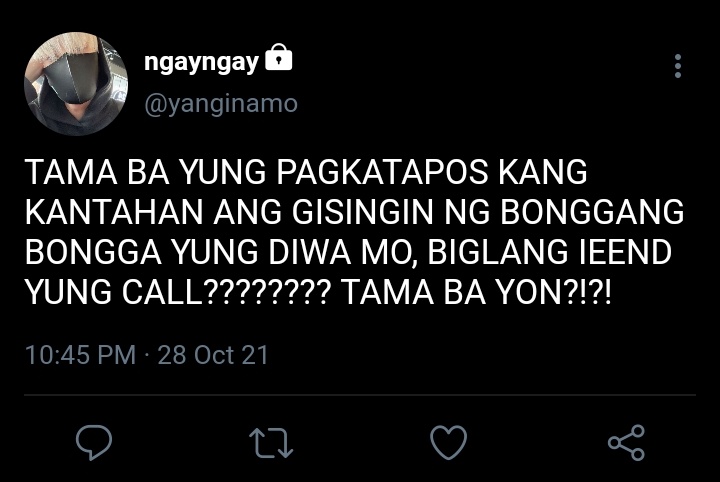Click the phrase BIGLANG IEEND in tweet
This screenshot has width=720, height=482.
click(550, 252)
